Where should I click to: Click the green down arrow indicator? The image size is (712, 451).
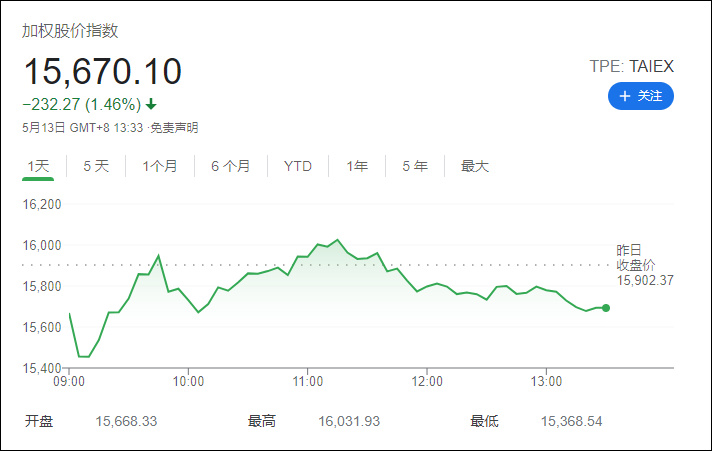tap(151, 103)
